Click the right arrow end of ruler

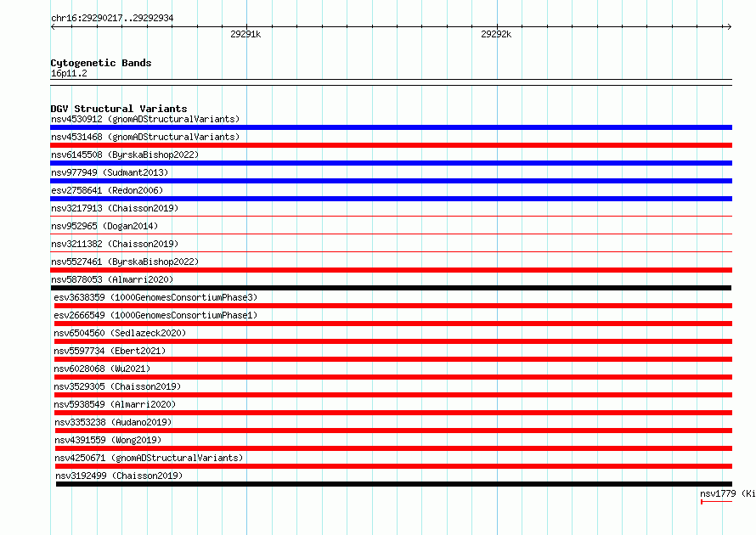[x=730, y=27]
